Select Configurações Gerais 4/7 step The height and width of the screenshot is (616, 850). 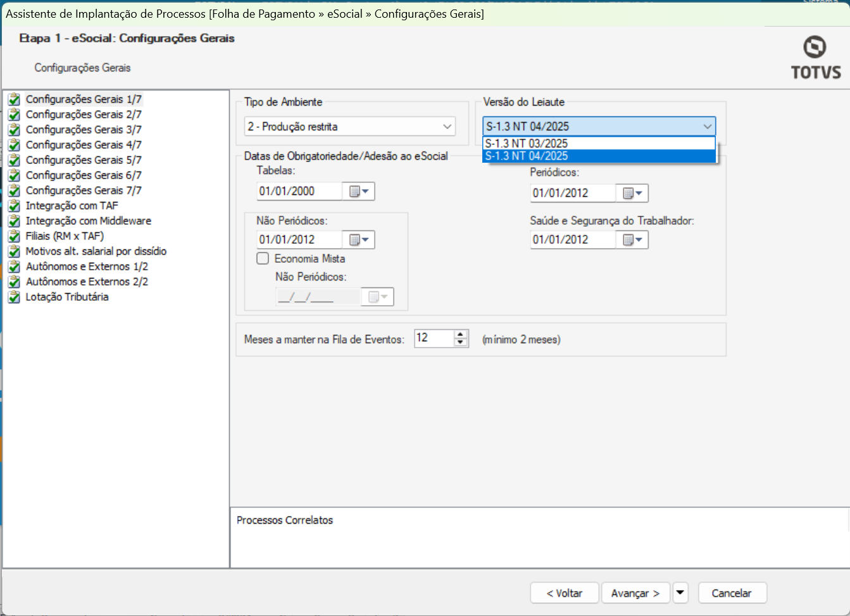[84, 145]
